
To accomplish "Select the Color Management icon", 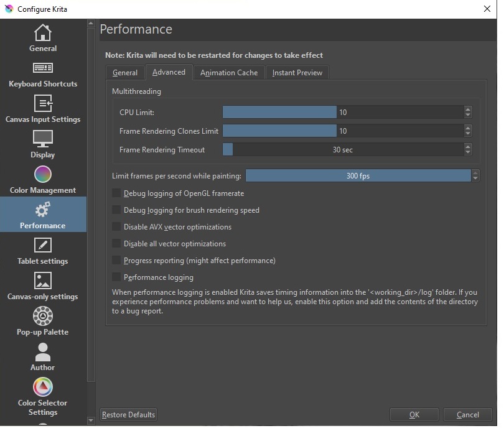I will pos(43,174).
